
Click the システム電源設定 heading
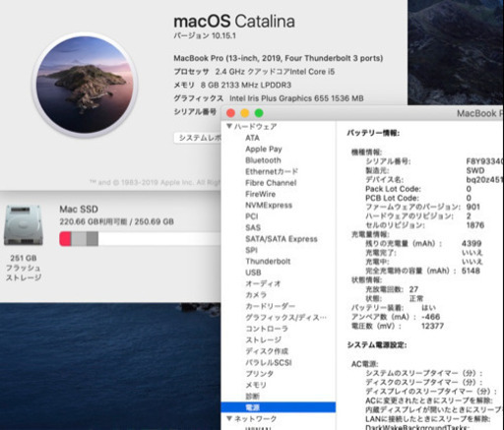point(377,345)
